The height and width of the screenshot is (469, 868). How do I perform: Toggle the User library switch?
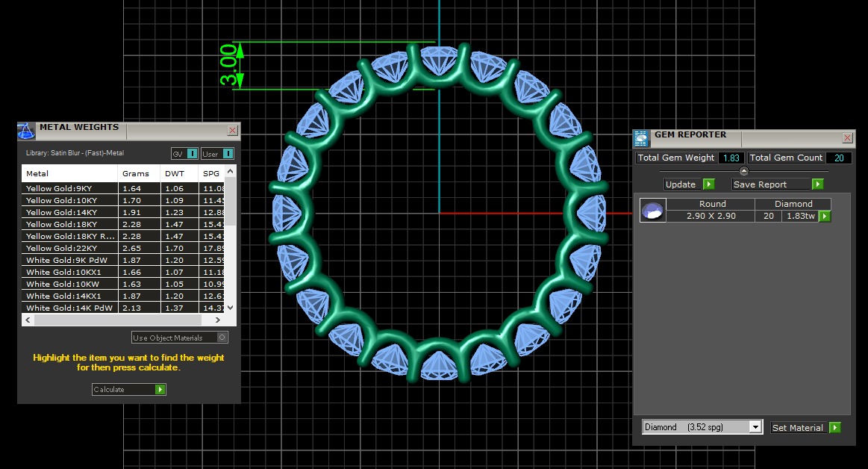pyautogui.click(x=228, y=154)
